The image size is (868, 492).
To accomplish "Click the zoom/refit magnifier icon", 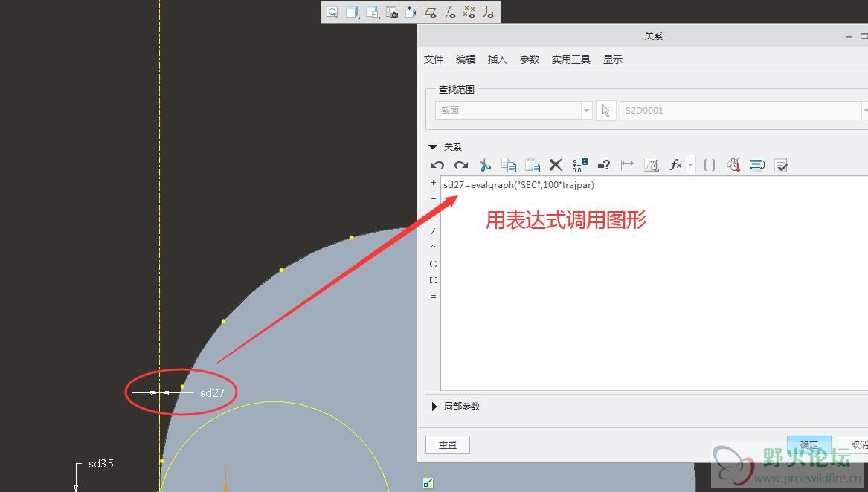I will tap(332, 12).
